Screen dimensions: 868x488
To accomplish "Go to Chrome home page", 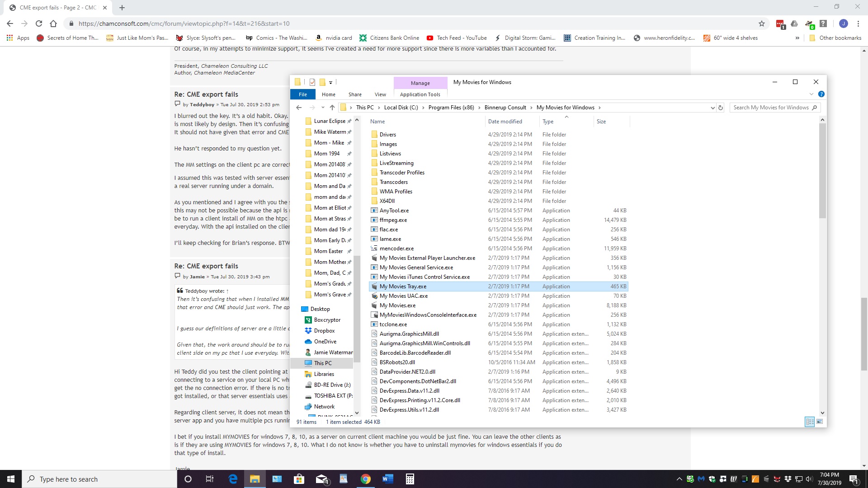I will [53, 23].
